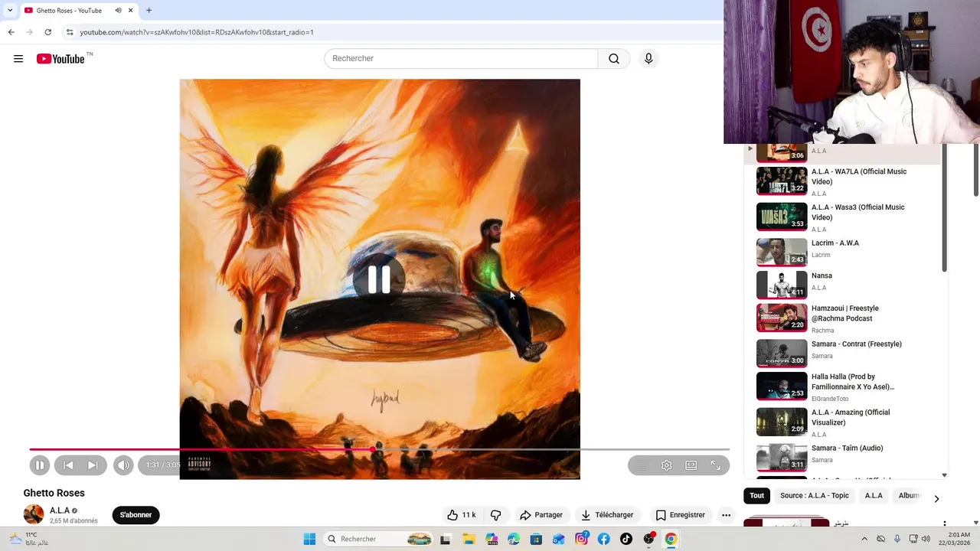
Task: Open Facebook from the taskbar
Action: point(604,540)
